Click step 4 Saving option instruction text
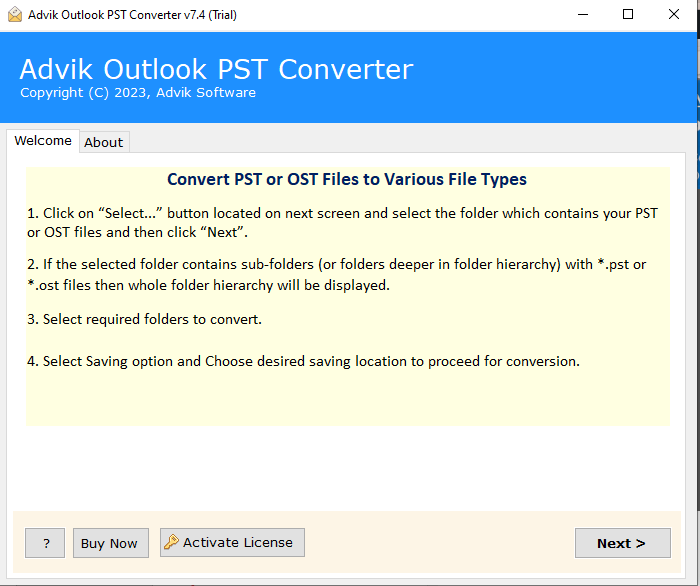The width and height of the screenshot is (700, 586). coord(303,361)
